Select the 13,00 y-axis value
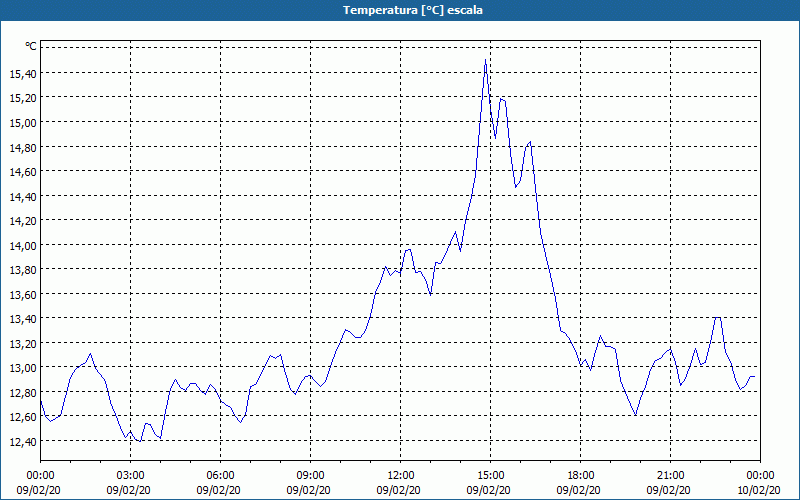800x500 pixels. 23,368
